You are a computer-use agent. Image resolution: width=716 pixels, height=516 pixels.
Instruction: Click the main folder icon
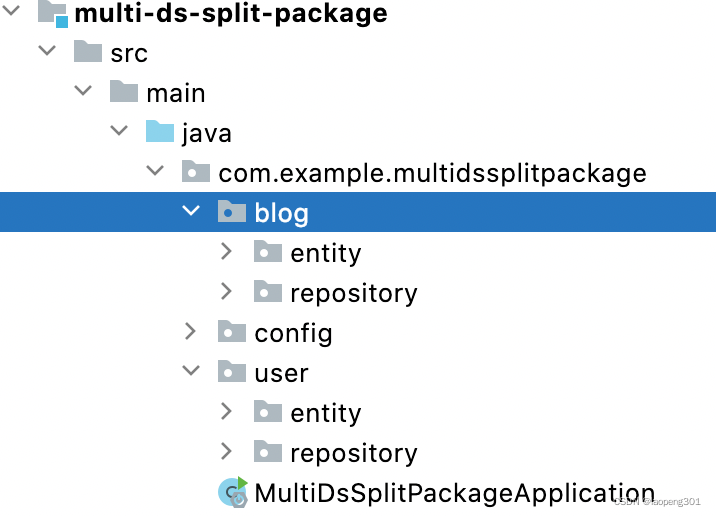point(124,92)
